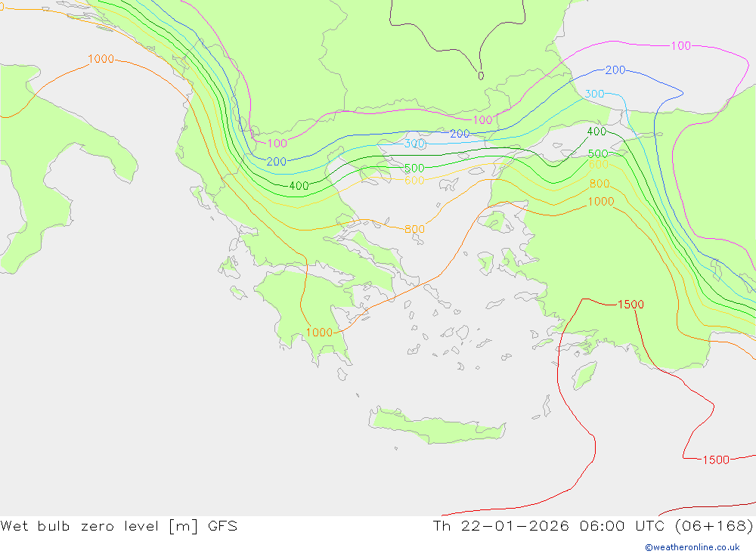Select the green "500" label directly below "300" in Greece
The height and width of the screenshot is (554, 756).
click(x=414, y=169)
